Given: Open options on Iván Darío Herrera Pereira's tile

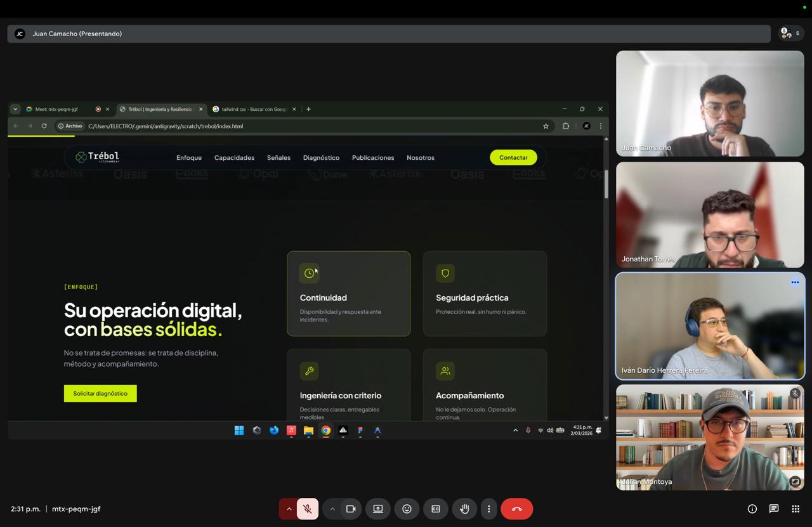Looking at the screenshot, I should pos(795,282).
